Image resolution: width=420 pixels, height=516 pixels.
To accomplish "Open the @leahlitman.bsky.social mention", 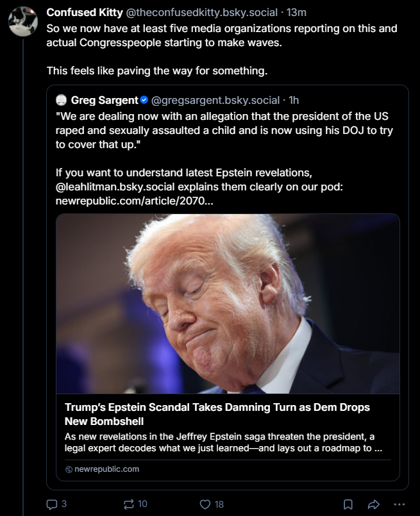I will coord(115,187).
